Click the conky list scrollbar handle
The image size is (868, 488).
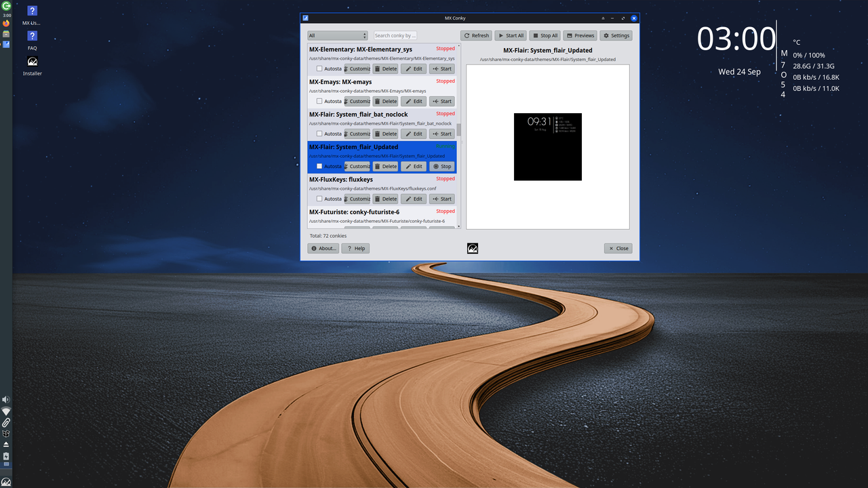click(458, 129)
